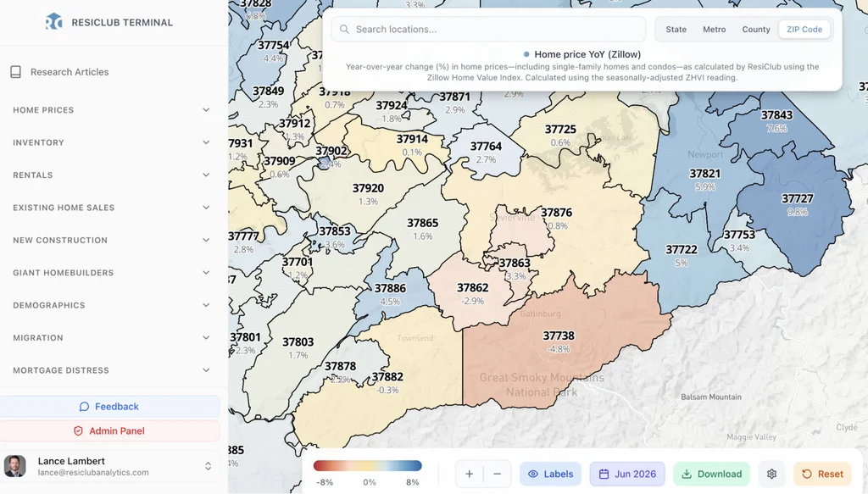This screenshot has height=494, width=868.
Task: Select ZIP 37821 map label
Action: (x=704, y=174)
